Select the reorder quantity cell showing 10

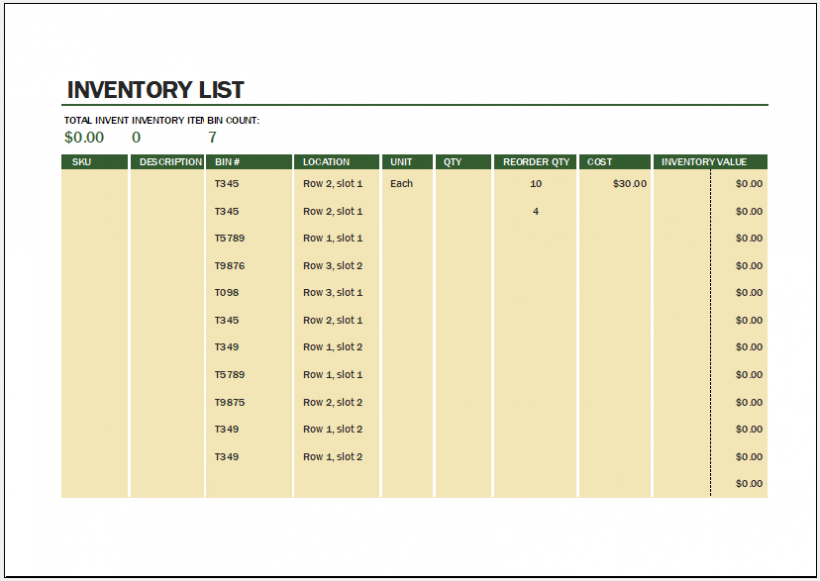[536, 184]
